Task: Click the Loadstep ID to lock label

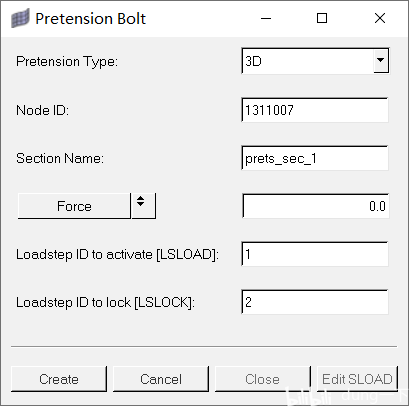Action: 105,302
